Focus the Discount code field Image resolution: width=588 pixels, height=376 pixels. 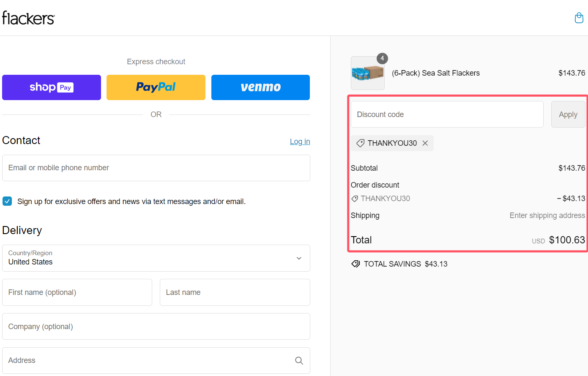(447, 114)
